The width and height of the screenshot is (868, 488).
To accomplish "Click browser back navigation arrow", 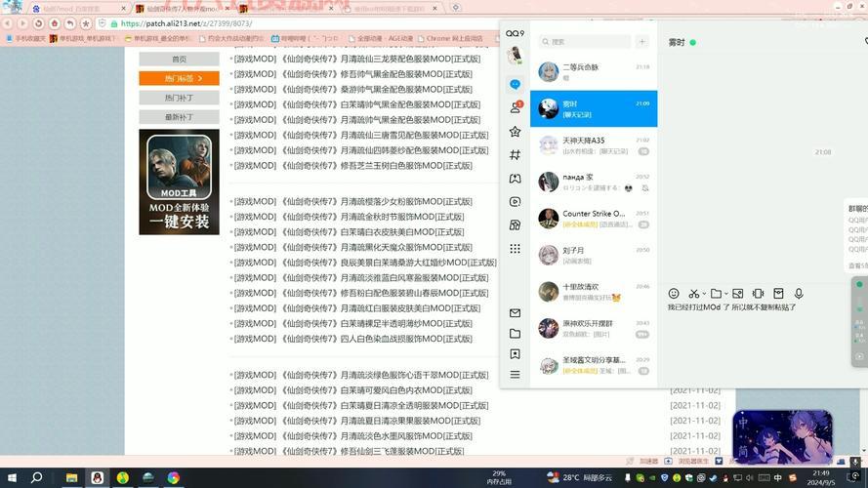I will pos(8,23).
